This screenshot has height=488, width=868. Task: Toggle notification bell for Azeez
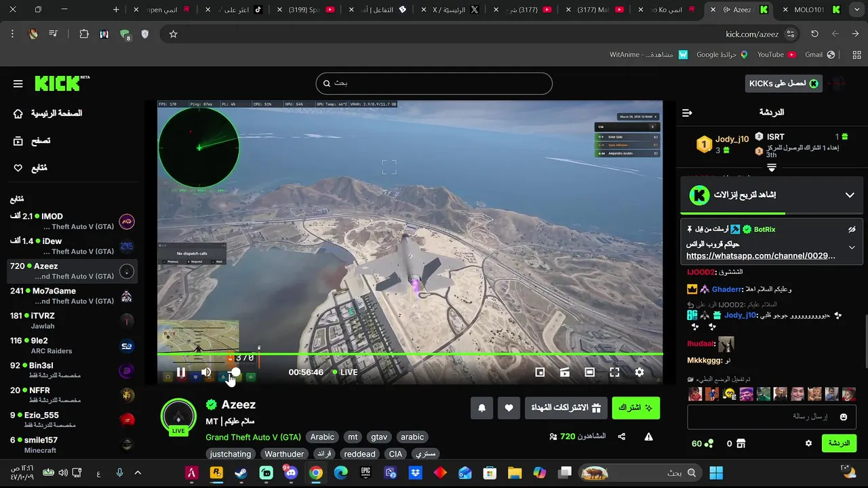coord(482,408)
